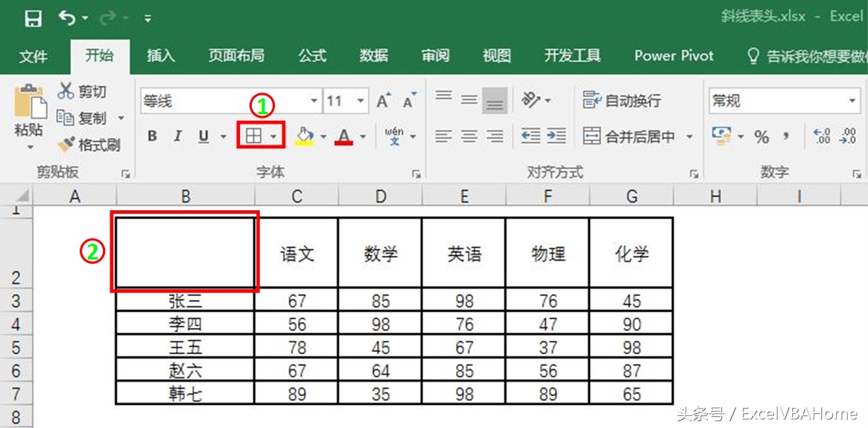Activate the 格式刷 format painter
This screenshot has width=868, height=428.
click(x=89, y=145)
